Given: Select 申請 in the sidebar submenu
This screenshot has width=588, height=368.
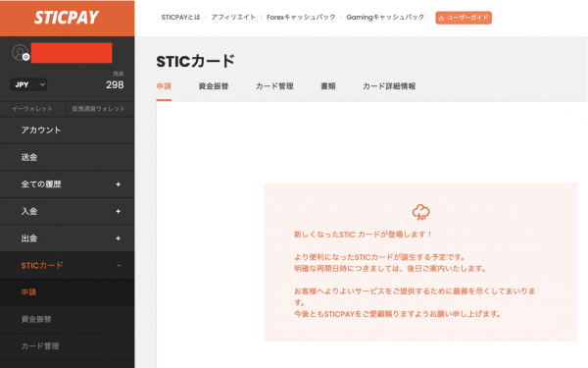Looking at the screenshot, I should 67,292.
